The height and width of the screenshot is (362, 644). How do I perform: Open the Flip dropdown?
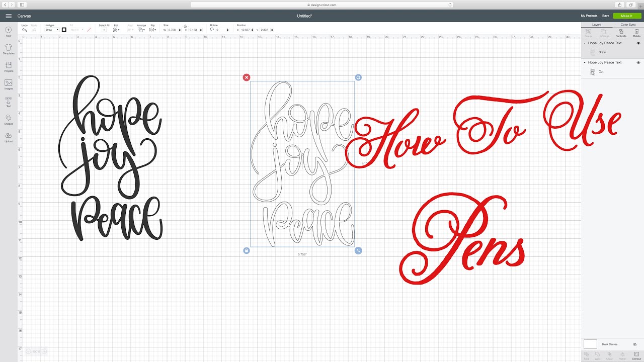pos(152,30)
